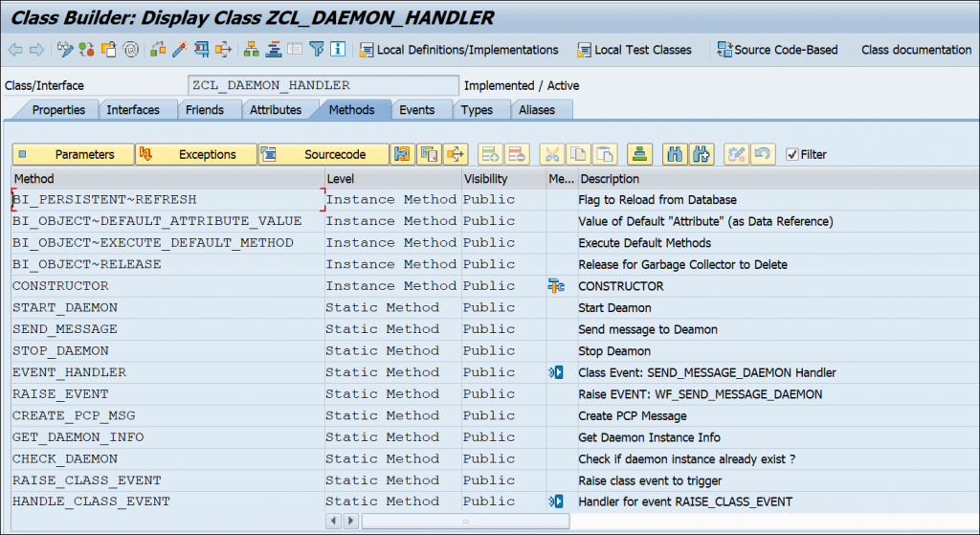Image resolution: width=980 pixels, height=535 pixels.
Task: Select the STOP_DAEMON method
Action: point(168,350)
